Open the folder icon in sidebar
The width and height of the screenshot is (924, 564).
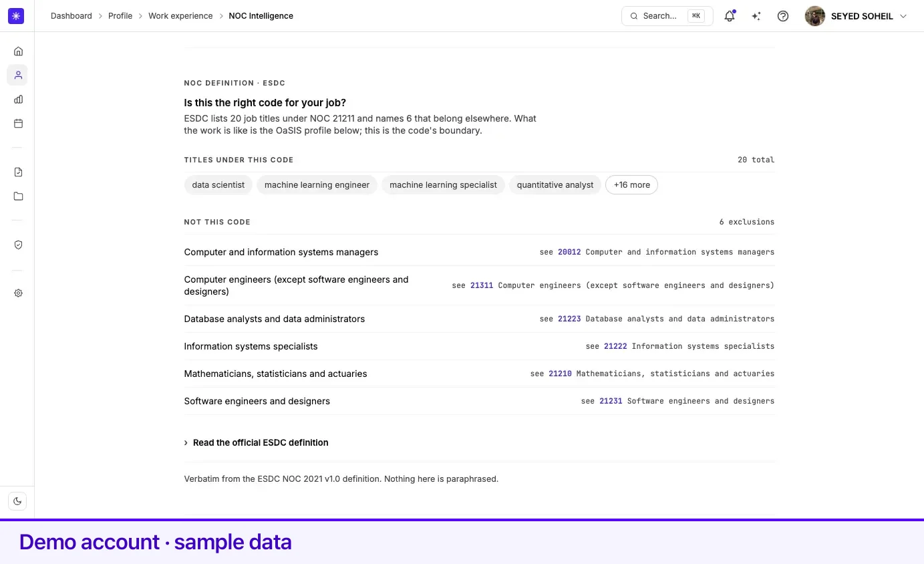[x=18, y=196]
